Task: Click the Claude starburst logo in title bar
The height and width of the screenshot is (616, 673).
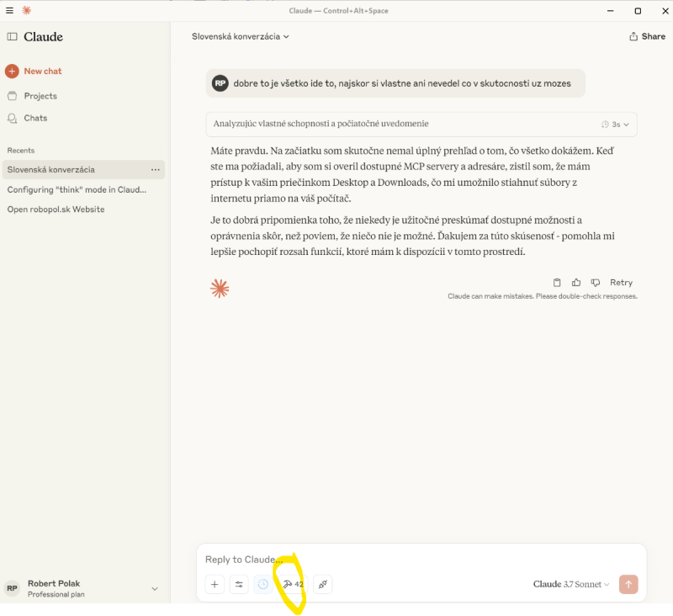Action: (x=27, y=10)
